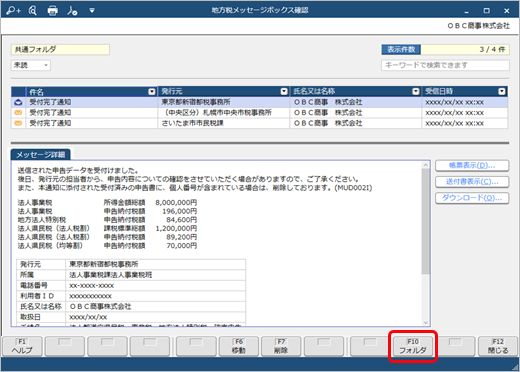Click the F12 閉じる button
Viewport: 520px width, 372px height.
498,346
